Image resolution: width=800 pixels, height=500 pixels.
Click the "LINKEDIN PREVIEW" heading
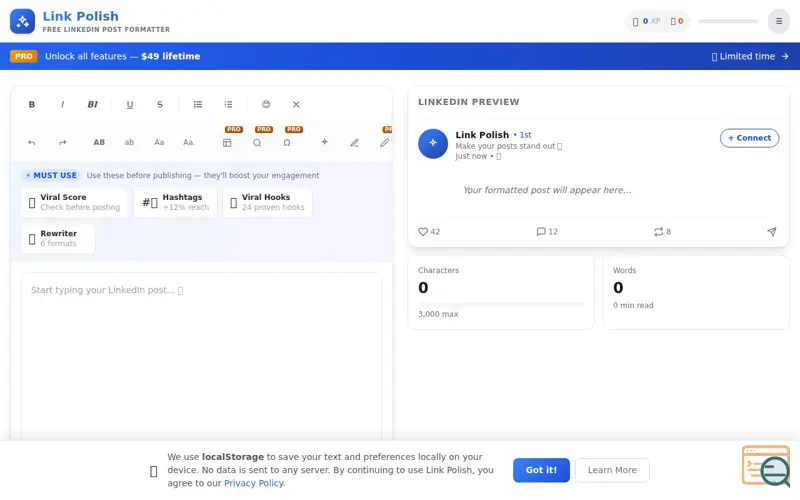click(468, 102)
